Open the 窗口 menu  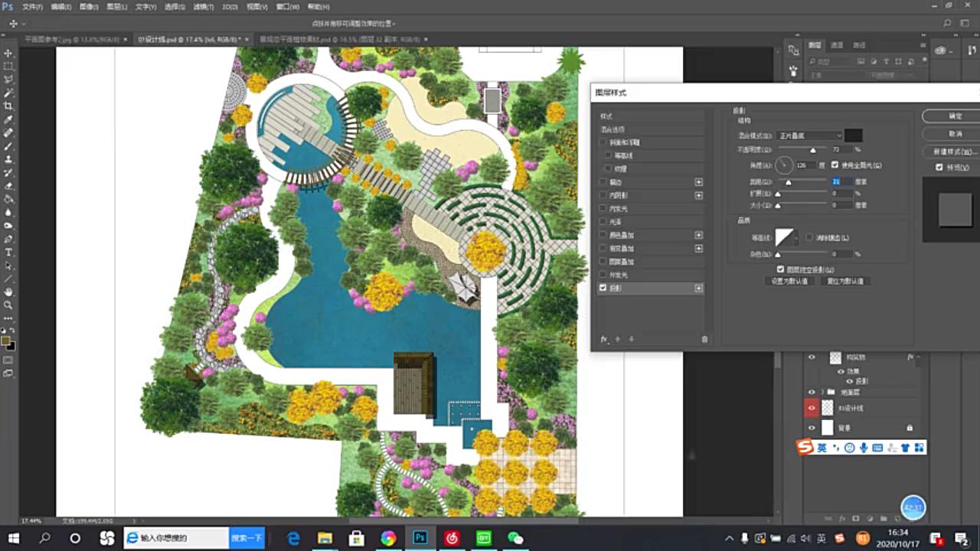pyautogui.click(x=287, y=6)
